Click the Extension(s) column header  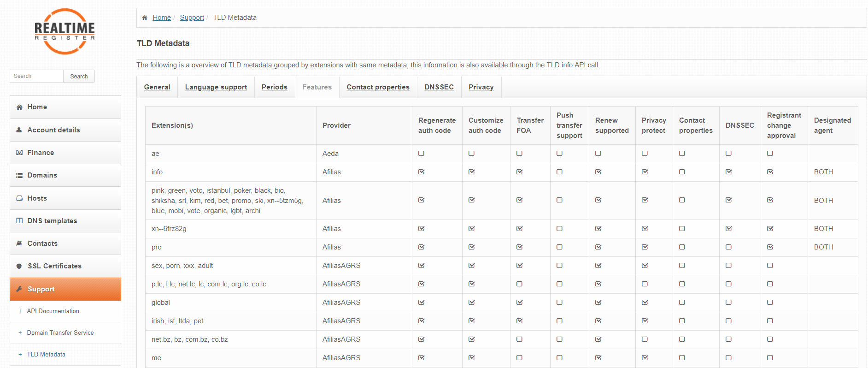point(231,125)
